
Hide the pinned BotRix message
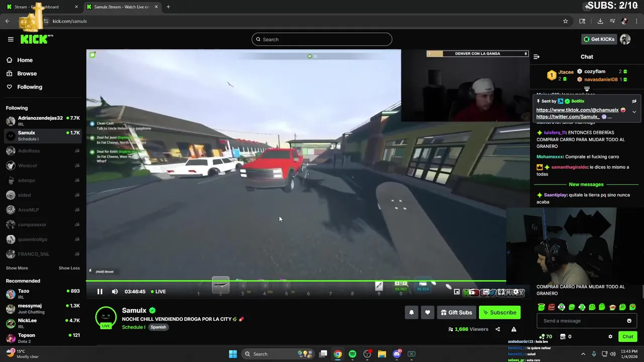[x=634, y=101]
